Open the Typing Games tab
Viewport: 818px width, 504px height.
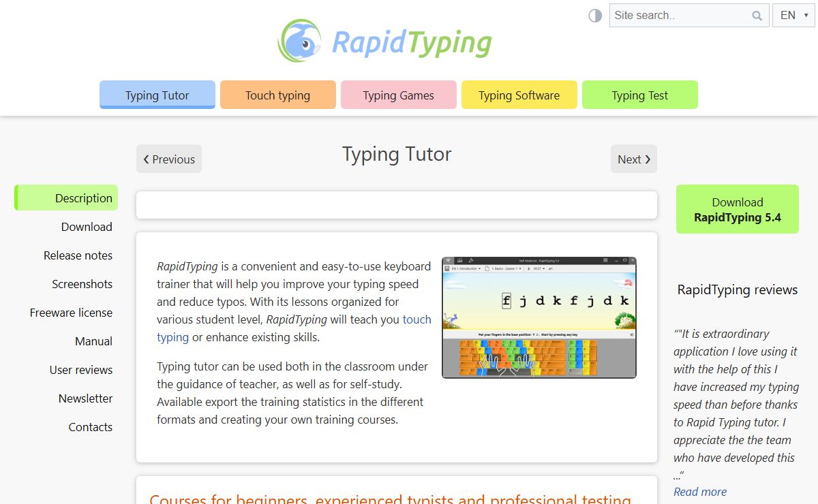[x=399, y=95]
